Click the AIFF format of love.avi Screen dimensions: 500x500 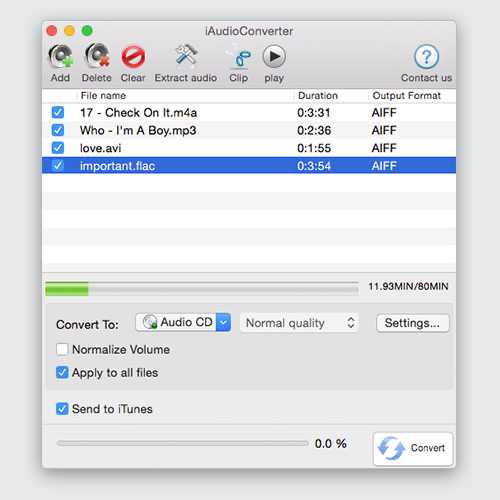click(384, 148)
